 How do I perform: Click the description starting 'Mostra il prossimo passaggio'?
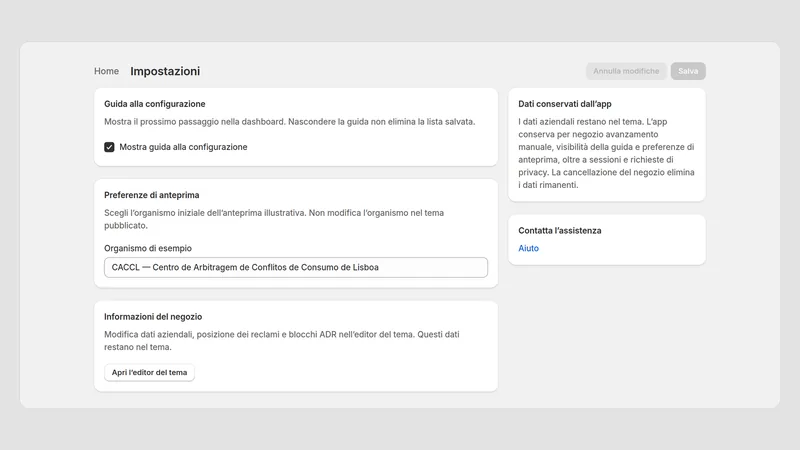(x=289, y=122)
